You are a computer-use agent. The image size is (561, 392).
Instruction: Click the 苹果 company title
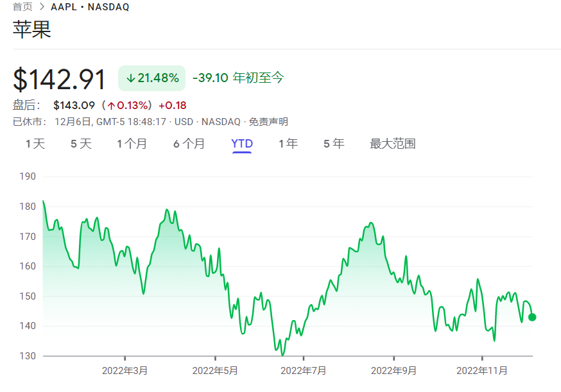pos(32,30)
